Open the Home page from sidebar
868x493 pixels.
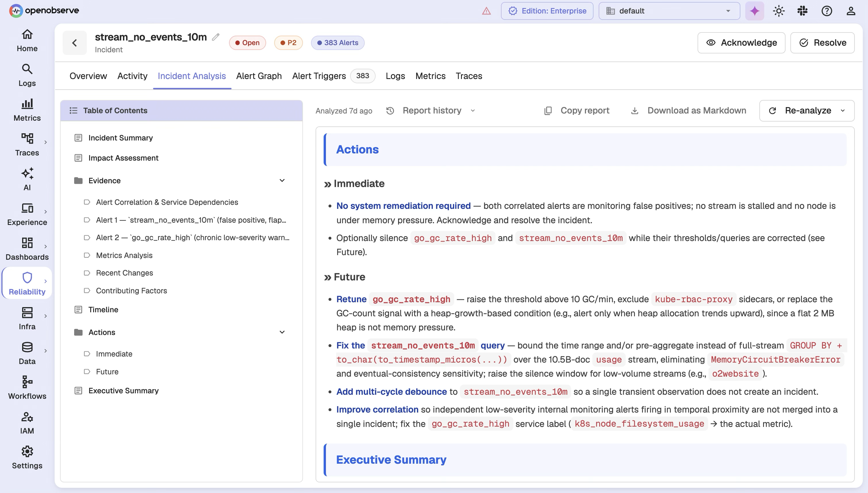coord(27,41)
